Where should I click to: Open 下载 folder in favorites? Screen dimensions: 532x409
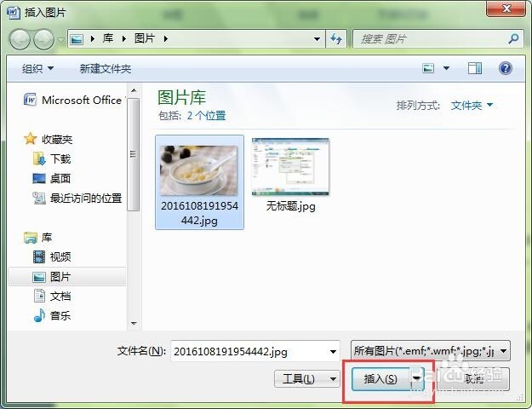click(60, 159)
